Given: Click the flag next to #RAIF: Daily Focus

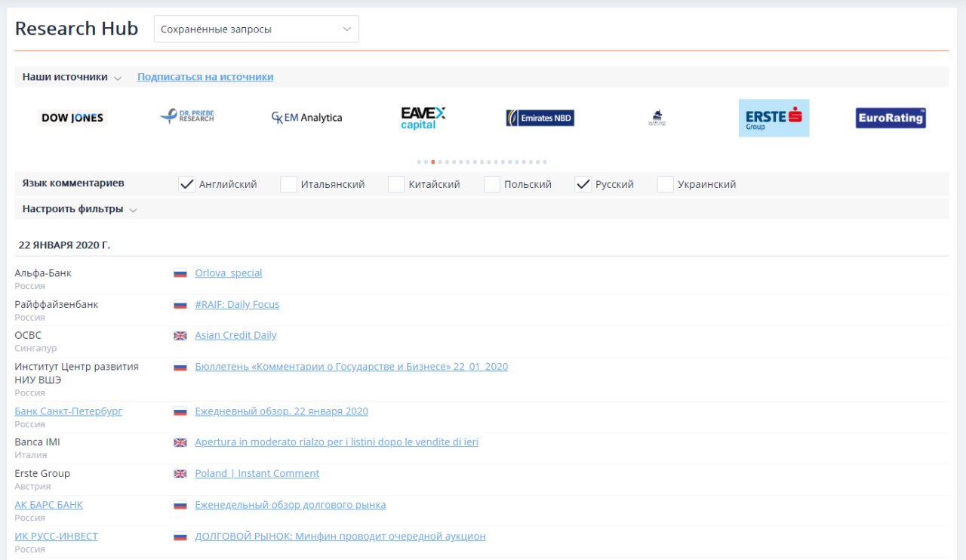Looking at the screenshot, I should [x=180, y=305].
